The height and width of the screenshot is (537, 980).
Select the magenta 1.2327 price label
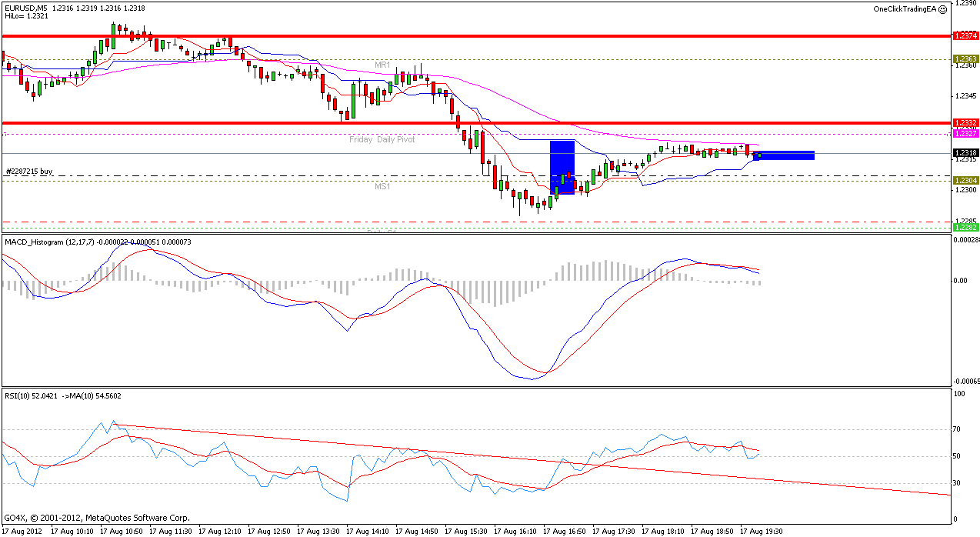coord(965,133)
